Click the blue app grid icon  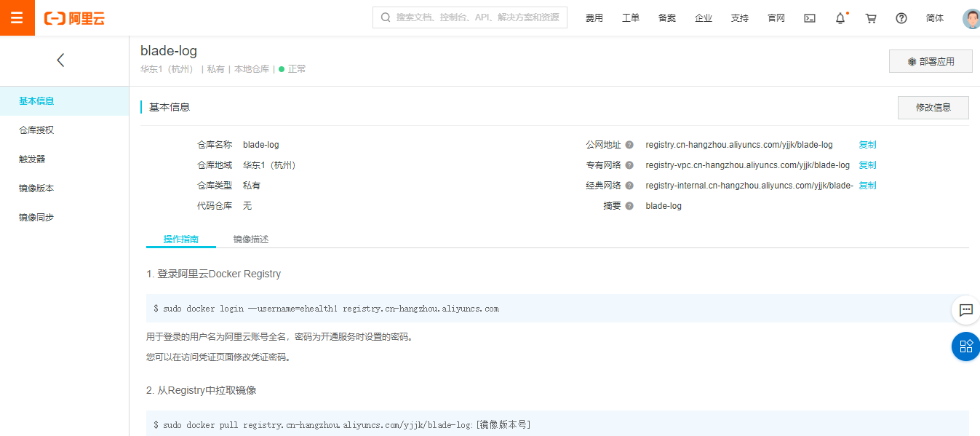pos(965,346)
